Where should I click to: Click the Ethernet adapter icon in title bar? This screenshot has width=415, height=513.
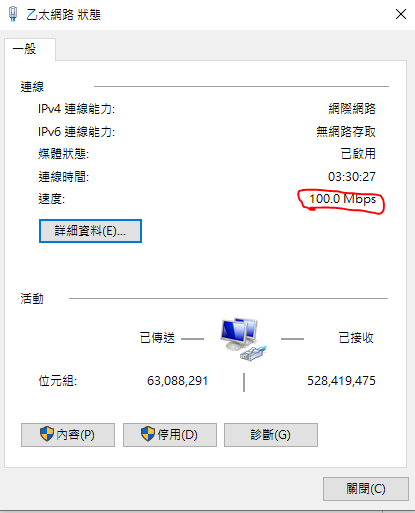click(13, 14)
